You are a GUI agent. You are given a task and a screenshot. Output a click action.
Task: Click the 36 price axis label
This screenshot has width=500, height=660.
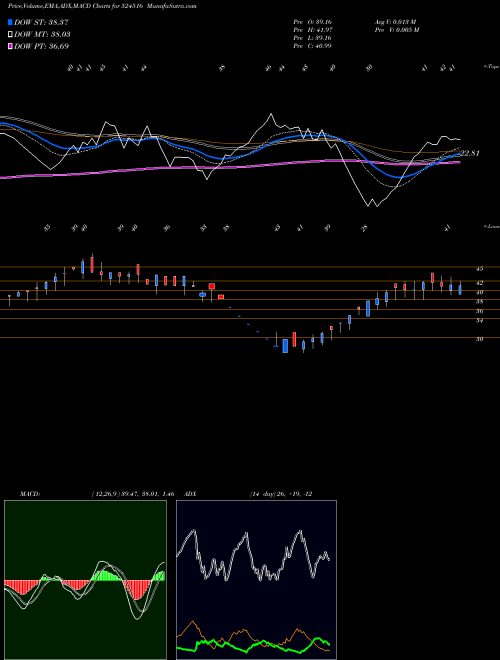pos(479,311)
